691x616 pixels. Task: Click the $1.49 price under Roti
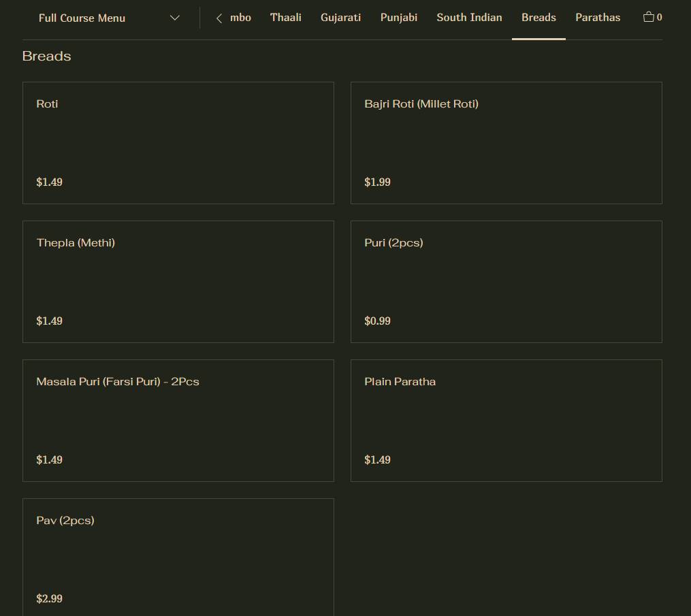[x=49, y=182]
